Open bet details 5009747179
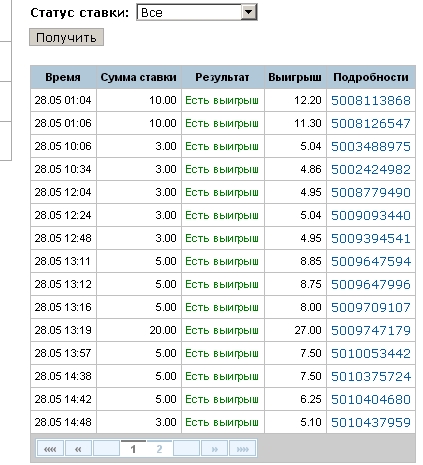Viewport: 423px width, 465px height. pyautogui.click(x=371, y=330)
